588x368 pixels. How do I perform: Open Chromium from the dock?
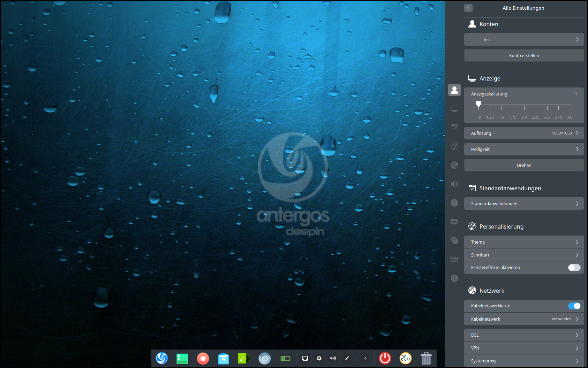click(x=264, y=358)
